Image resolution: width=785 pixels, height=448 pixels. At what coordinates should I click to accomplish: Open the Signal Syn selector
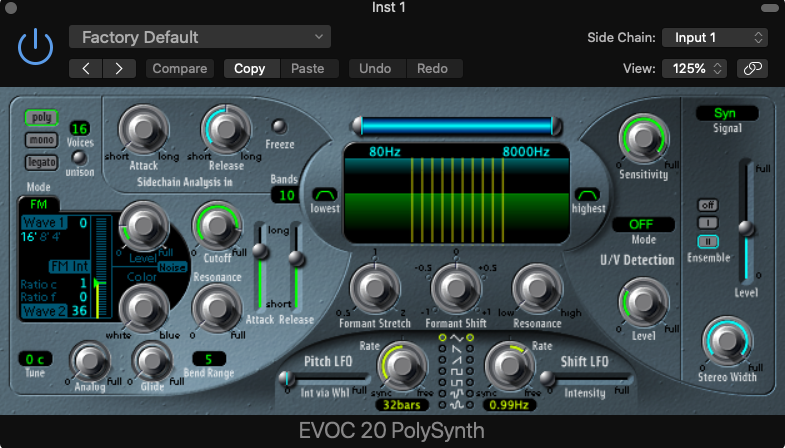coord(727,113)
